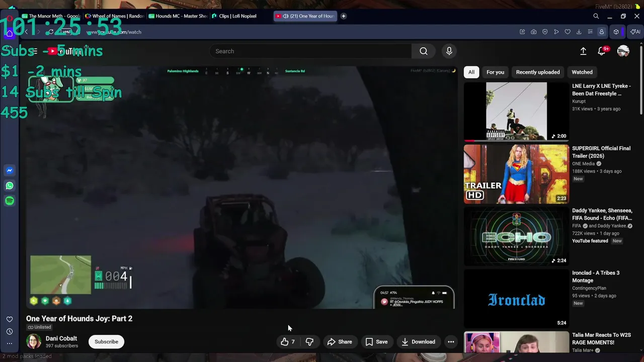Open the sidebar three-dots more menu
Image resolution: width=644 pixels, height=362 pixels.
coord(9,343)
